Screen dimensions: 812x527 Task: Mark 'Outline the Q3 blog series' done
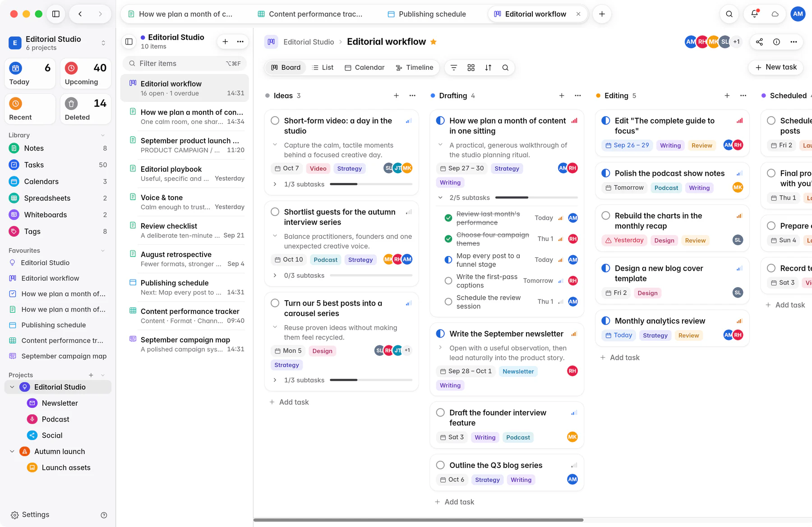click(440, 465)
